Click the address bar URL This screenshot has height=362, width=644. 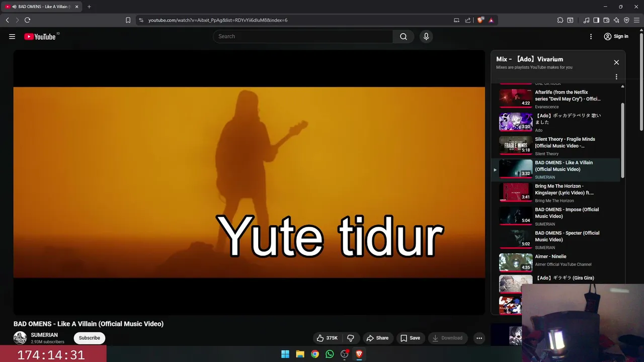(x=218, y=20)
